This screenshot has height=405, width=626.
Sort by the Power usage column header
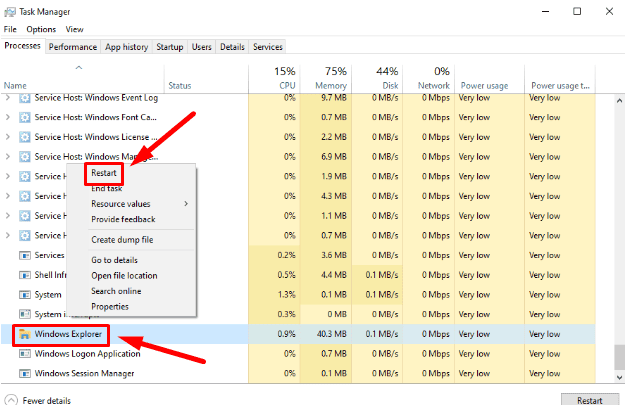(x=489, y=78)
